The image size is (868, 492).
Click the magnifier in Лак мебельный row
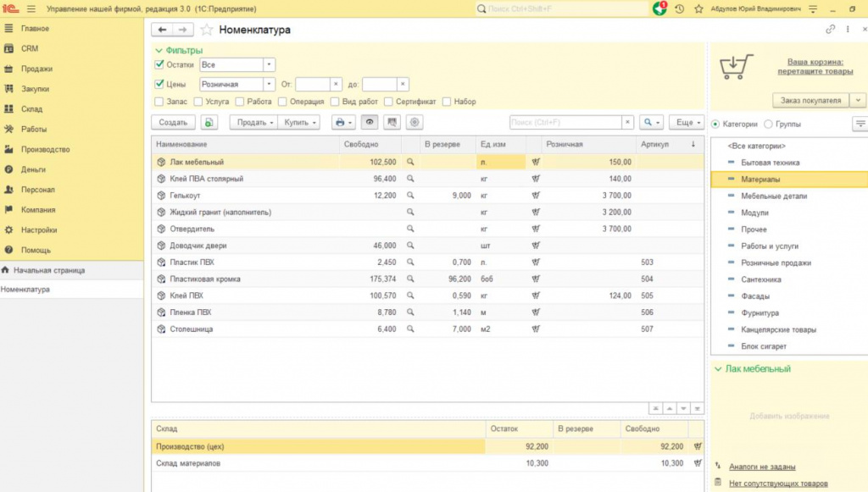(x=410, y=162)
